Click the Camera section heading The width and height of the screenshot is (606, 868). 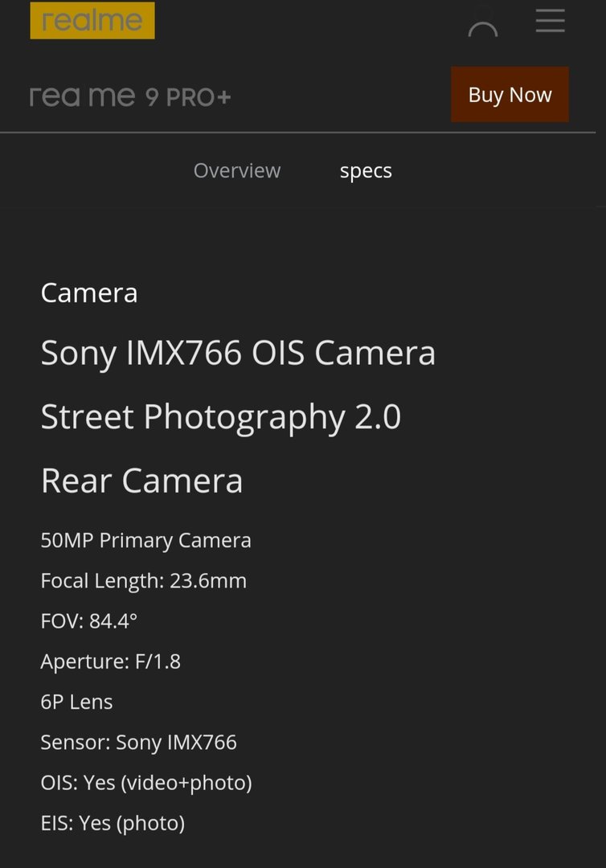pyautogui.click(x=89, y=293)
